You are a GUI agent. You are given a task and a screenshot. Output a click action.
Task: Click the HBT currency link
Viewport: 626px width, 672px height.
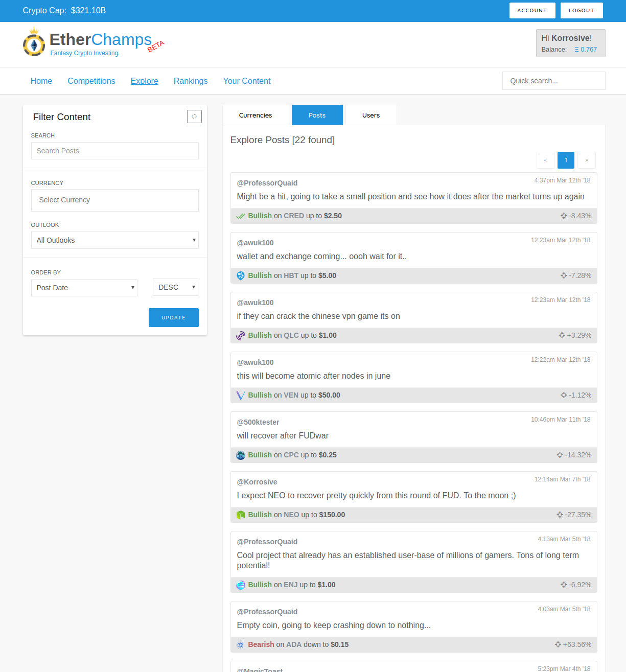(x=291, y=275)
